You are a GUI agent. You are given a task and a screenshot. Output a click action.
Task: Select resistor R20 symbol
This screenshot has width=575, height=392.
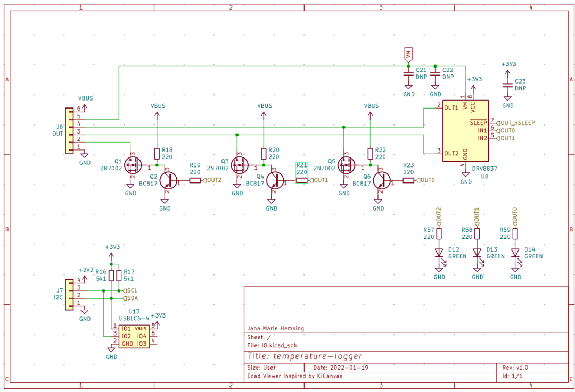pyautogui.click(x=264, y=154)
